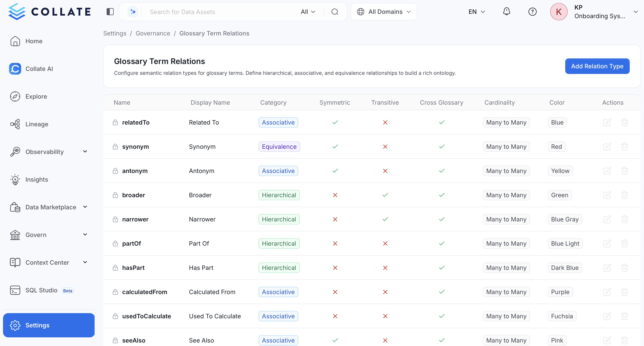Image resolution: width=644 pixels, height=346 pixels.
Task: Click the Cardinality column header
Action: click(x=500, y=103)
